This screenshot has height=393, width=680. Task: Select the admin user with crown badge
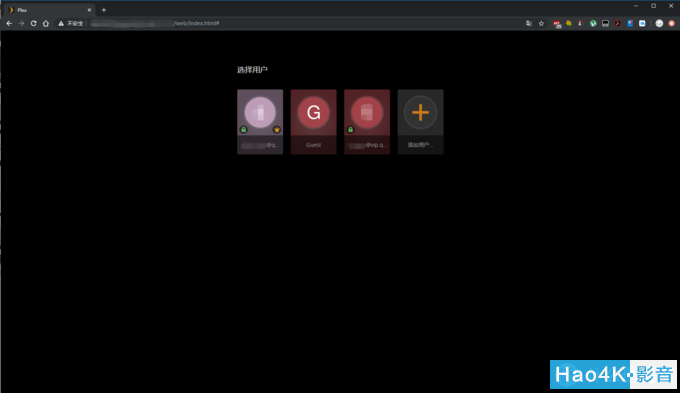260,122
